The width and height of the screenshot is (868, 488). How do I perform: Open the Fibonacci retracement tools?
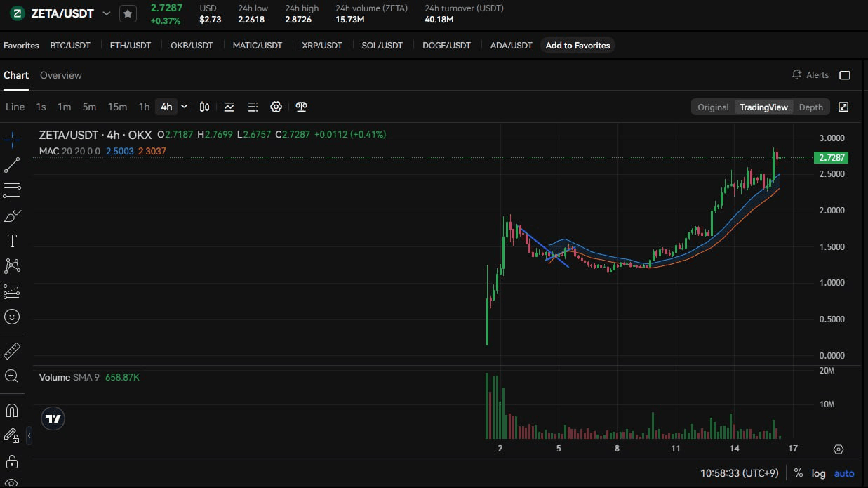click(x=12, y=190)
